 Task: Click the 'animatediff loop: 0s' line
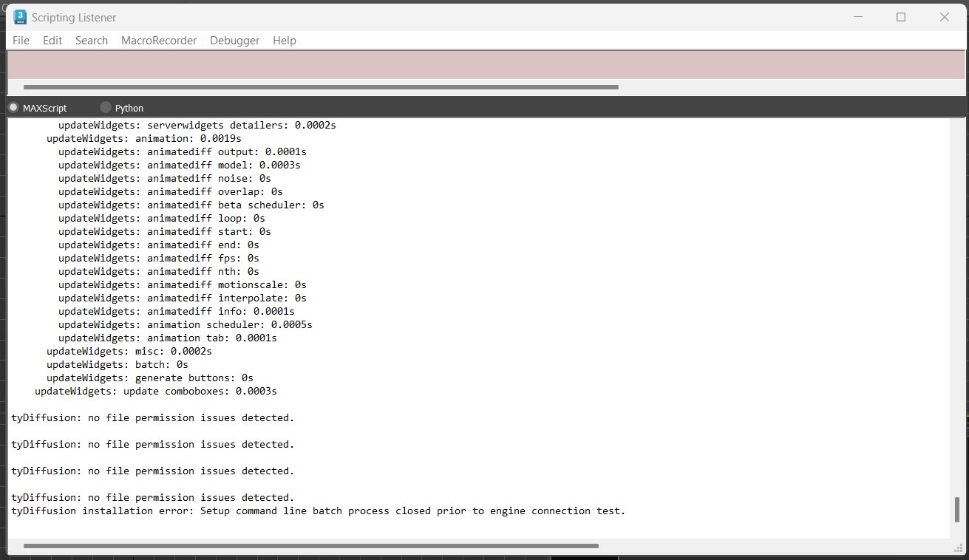(x=162, y=219)
